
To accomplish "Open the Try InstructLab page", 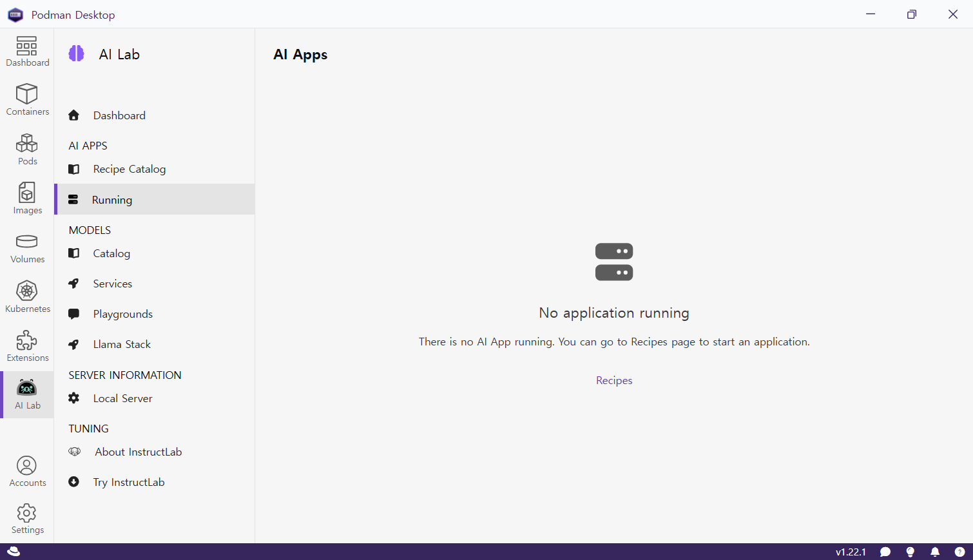I will pyautogui.click(x=128, y=483).
